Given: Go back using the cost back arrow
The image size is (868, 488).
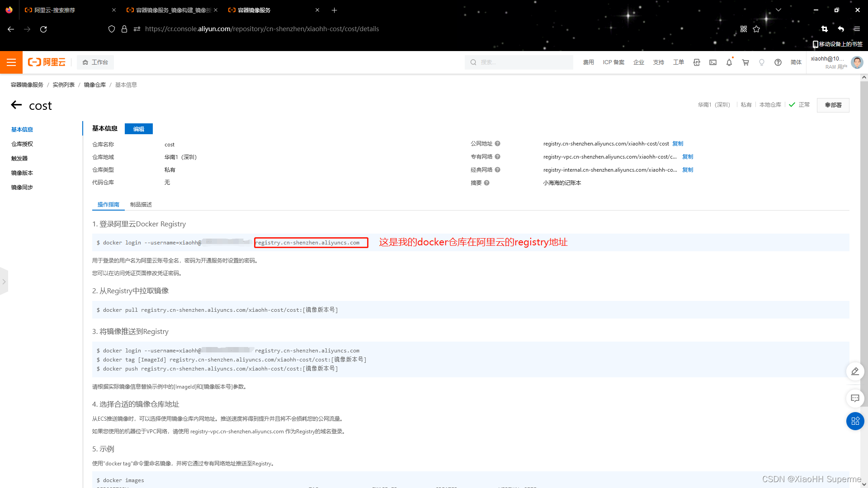Looking at the screenshot, I should pyautogui.click(x=17, y=105).
